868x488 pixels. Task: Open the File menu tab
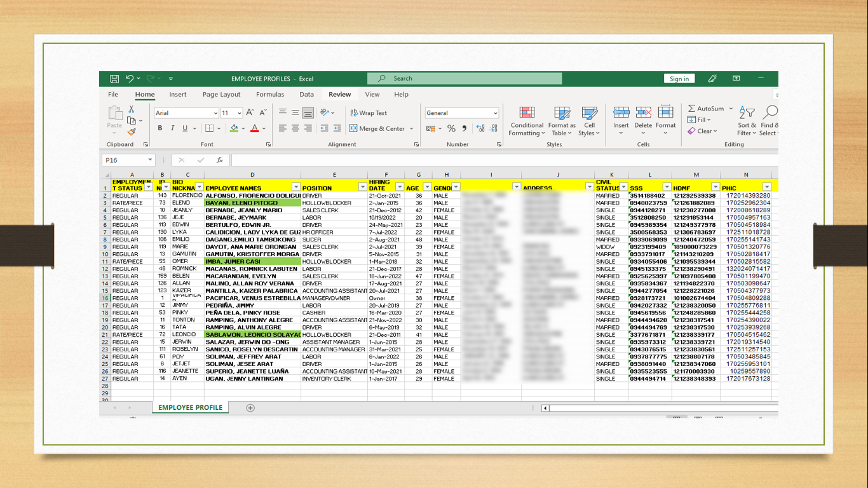click(x=113, y=95)
